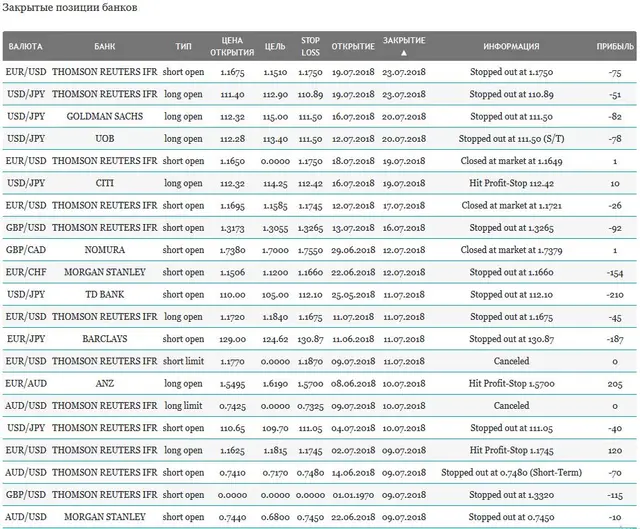
Task: Click GBP/CAD currency pair cell
Action: pos(26,250)
